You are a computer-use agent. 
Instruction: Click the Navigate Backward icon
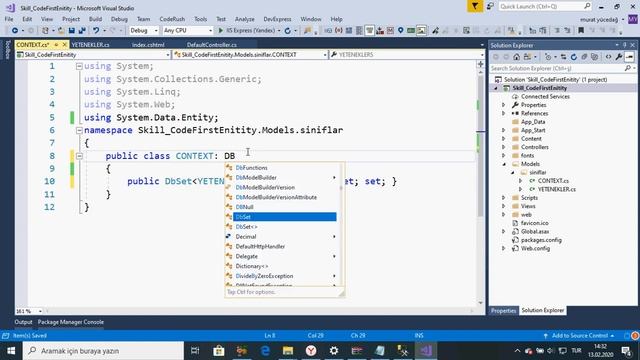click(15, 31)
